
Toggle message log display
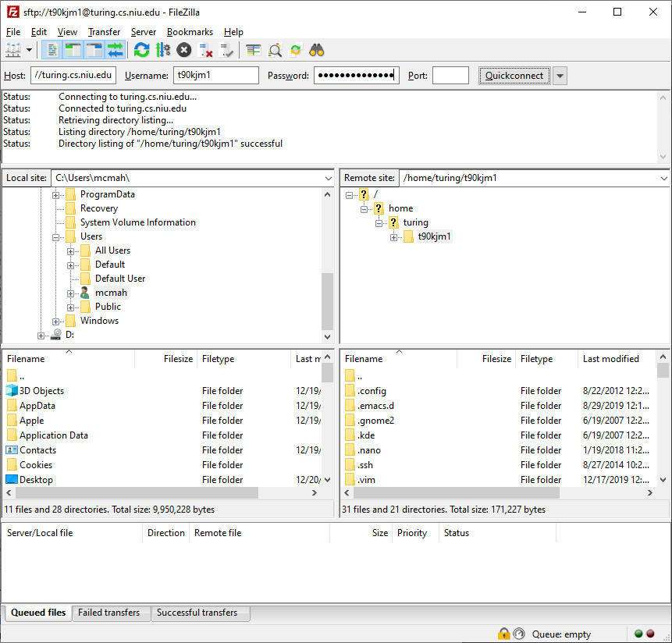[x=52, y=51]
